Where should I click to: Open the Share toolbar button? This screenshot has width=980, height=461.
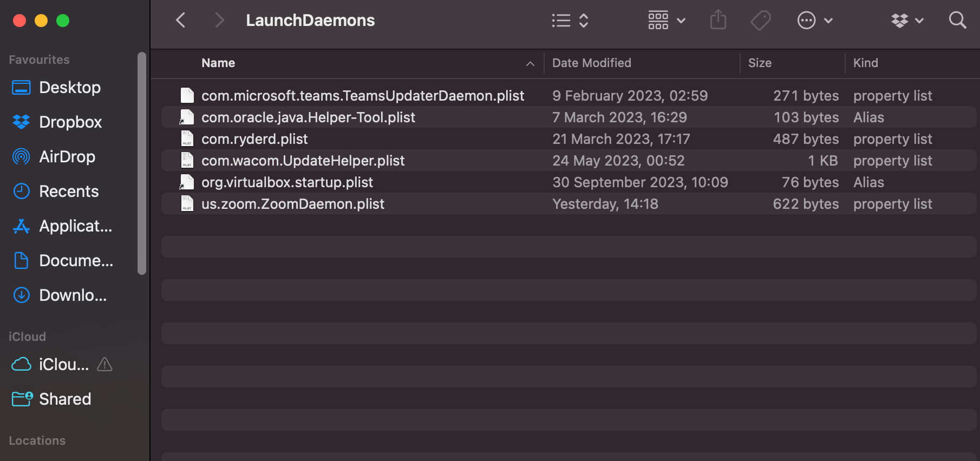point(718,21)
